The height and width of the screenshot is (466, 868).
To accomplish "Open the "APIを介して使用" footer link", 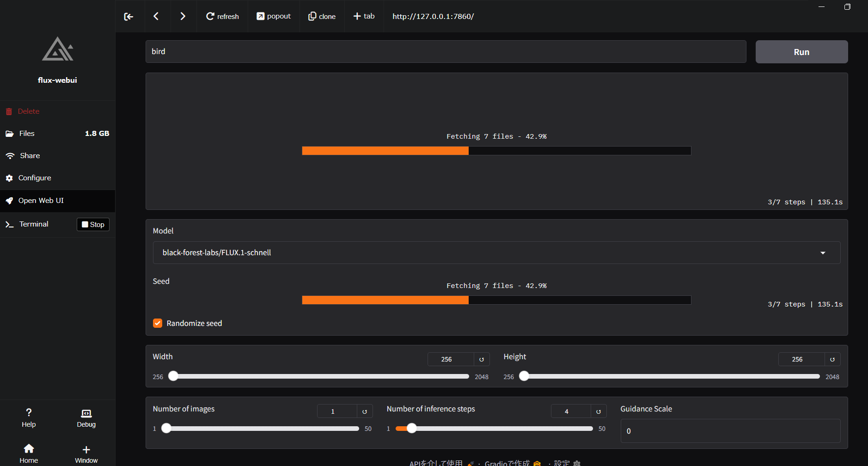I will (x=441, y=463).
